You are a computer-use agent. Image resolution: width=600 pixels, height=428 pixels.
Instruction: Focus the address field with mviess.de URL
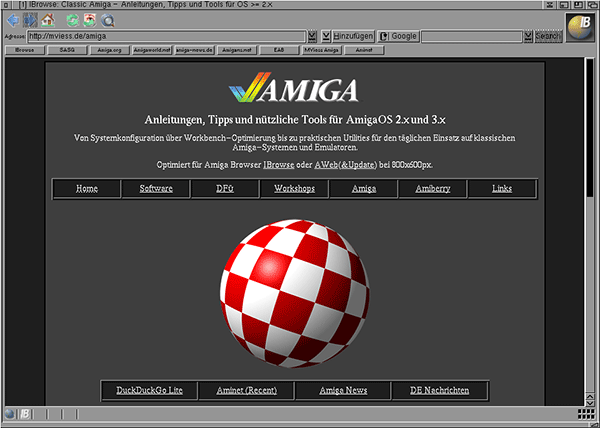[167, 36]
